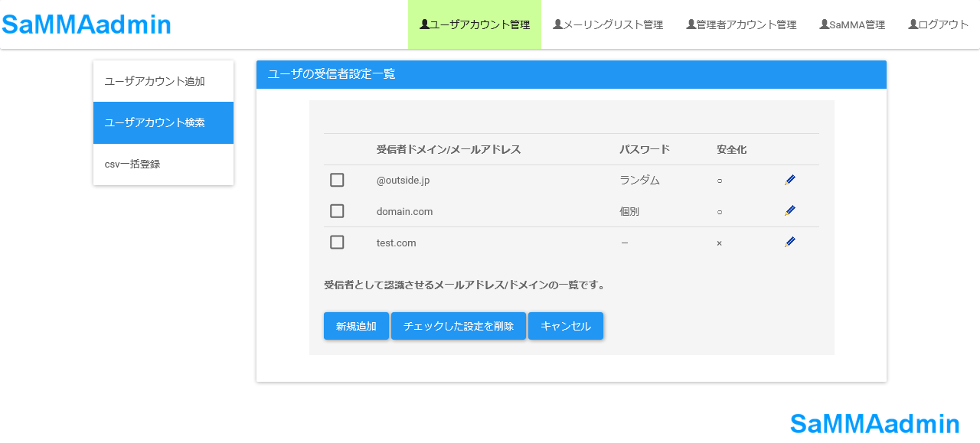Image resolution: width=980 pixels, height=443 pixels.
Task: Hit the キャンセル button
Action: (x=566, y=326)
